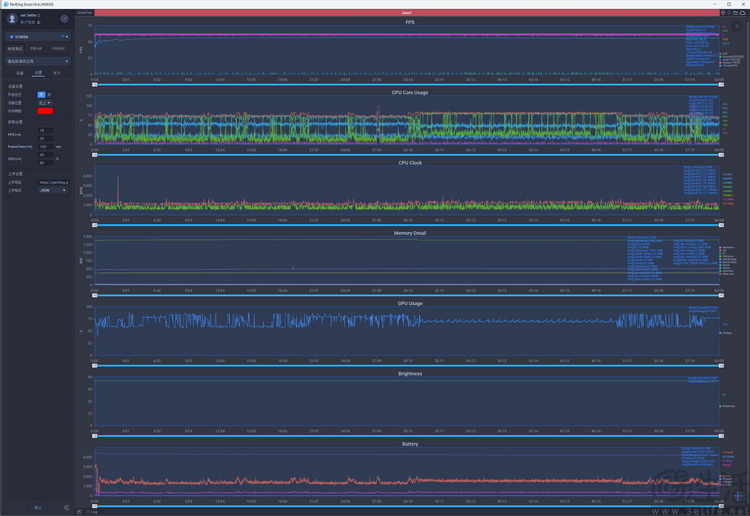Collapse the left sidebar with double-chevron icon

point(67,507)
